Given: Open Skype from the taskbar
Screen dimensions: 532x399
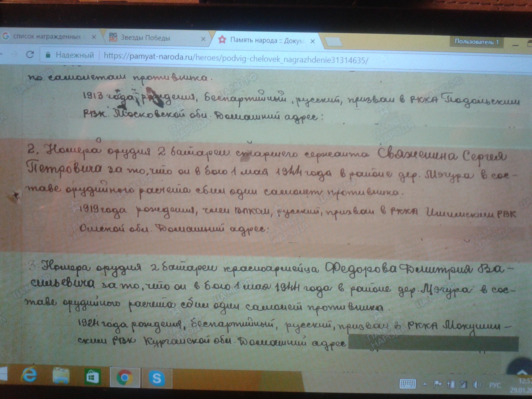Looking at the screenshot, I should 157,378.
